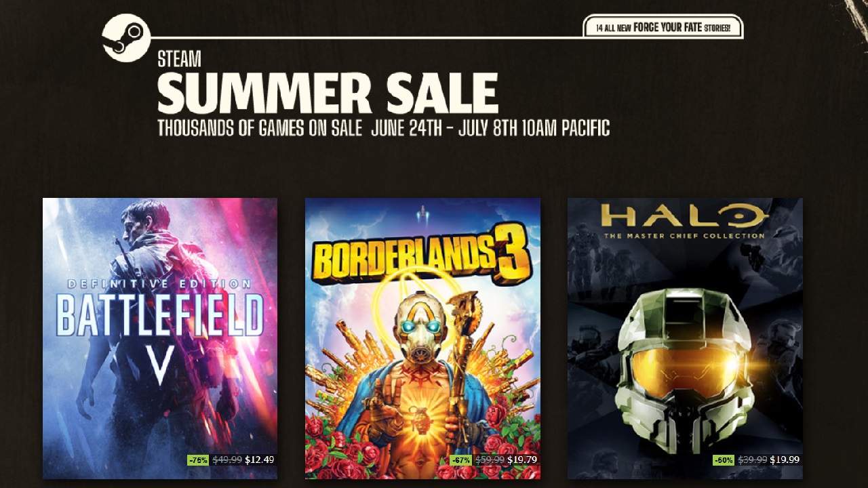Open the Halo Master Chief Collection capsule
This screenshot has height=488, width=868.
[685, 338]
